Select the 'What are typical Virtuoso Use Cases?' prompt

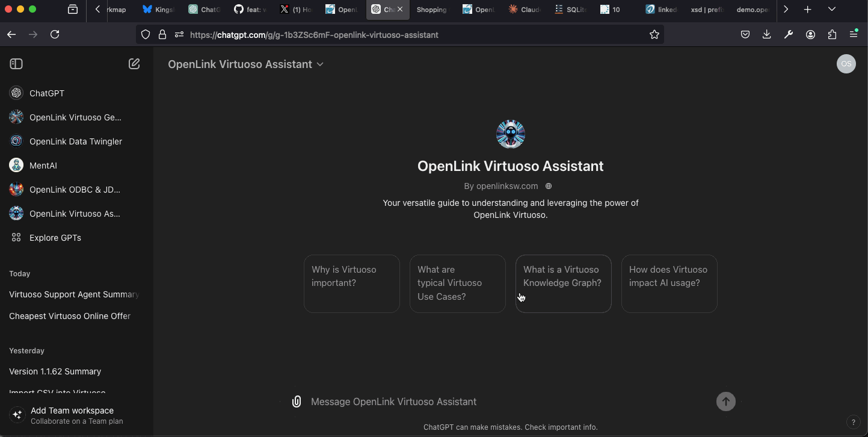coord(458,284)
